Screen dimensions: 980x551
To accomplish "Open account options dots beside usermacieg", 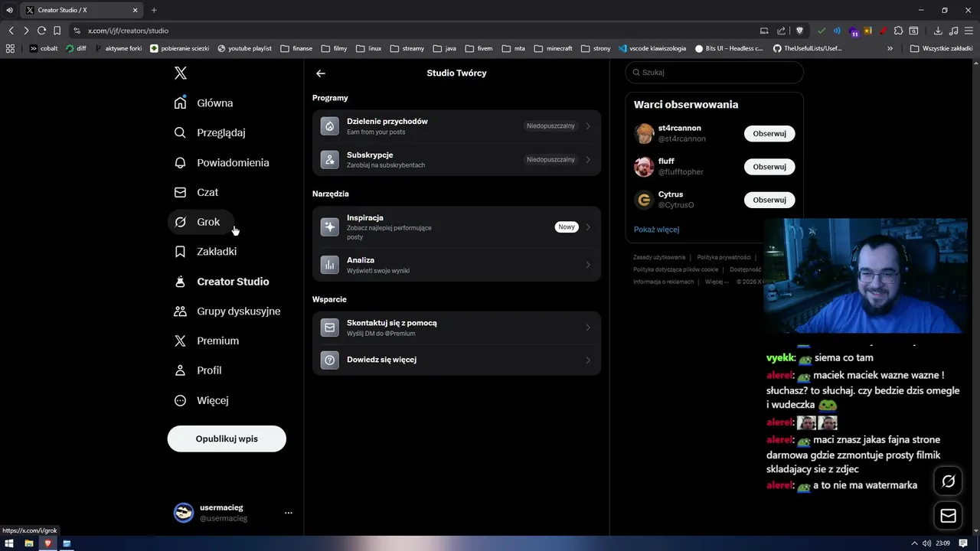I will pyautogui.click(x=288, y=513).
